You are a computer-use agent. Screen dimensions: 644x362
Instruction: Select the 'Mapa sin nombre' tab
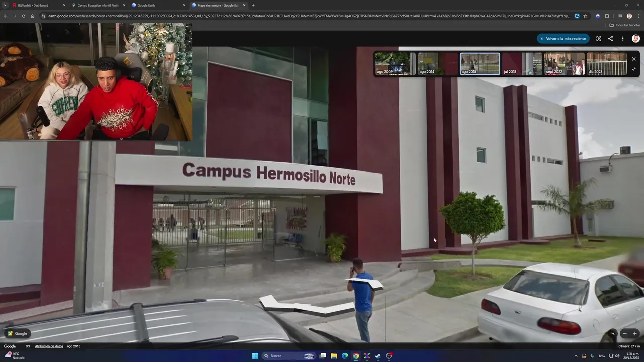[217, 5]
